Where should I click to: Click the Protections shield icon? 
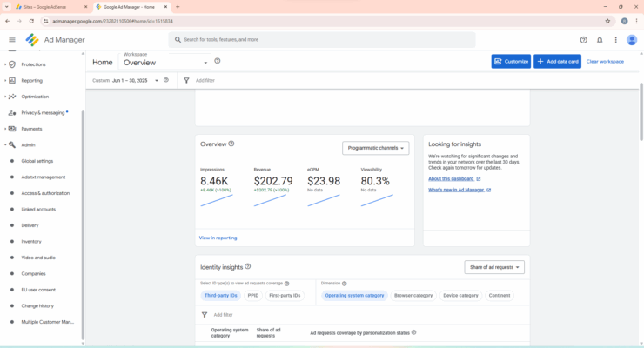pos(12,64)
